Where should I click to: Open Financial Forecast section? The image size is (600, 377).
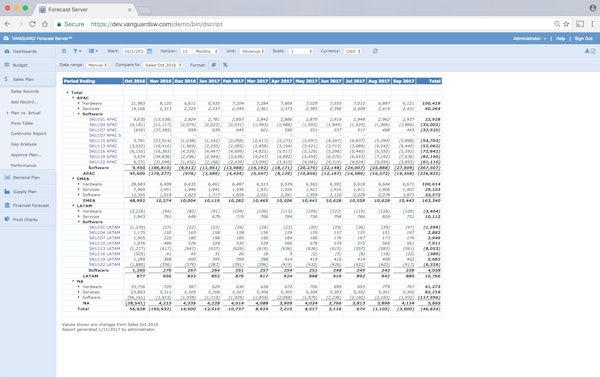[31, 206]
